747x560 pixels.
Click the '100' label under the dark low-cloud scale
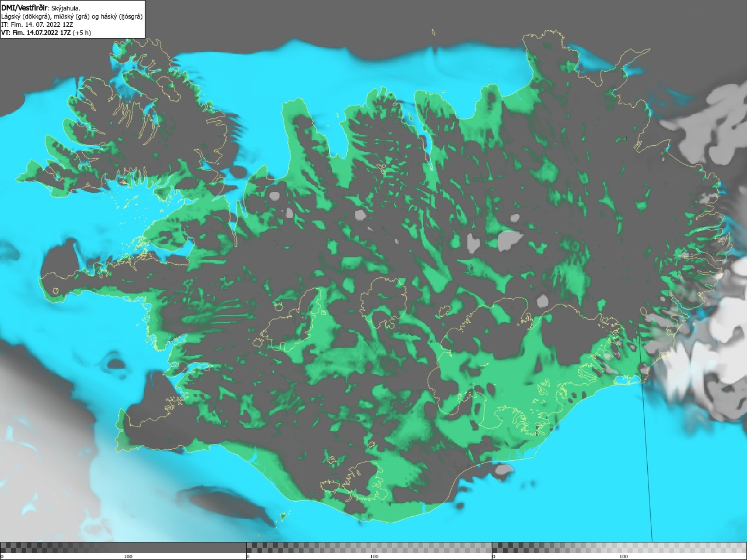pos(128,556)
